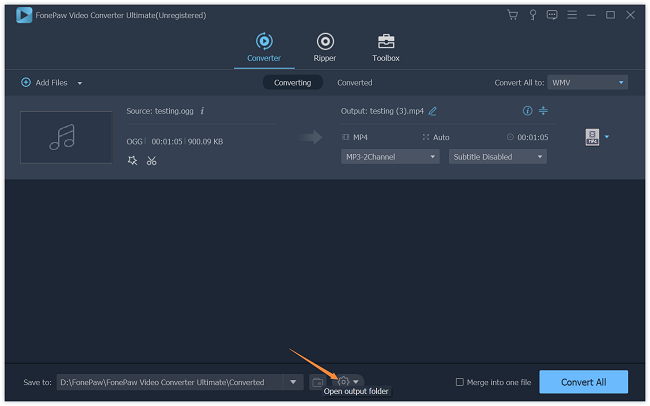Expand arrow next to bottom gear icon
Screen dimensions: 650x406
pos(356,382)
